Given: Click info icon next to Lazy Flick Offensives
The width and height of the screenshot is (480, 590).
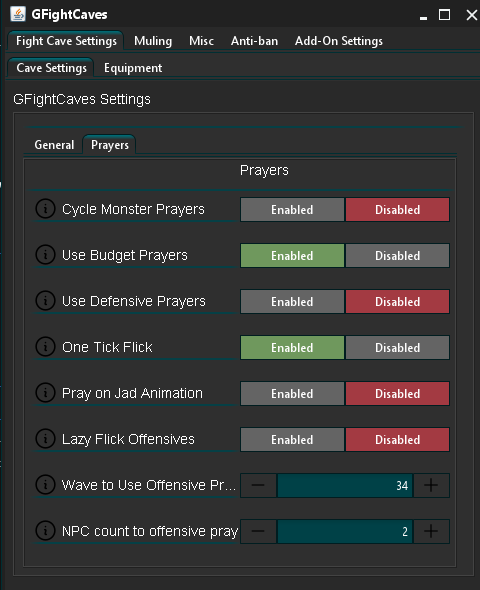Looking at the screenshot, I should pyautogui.click(x=45, y=439).
